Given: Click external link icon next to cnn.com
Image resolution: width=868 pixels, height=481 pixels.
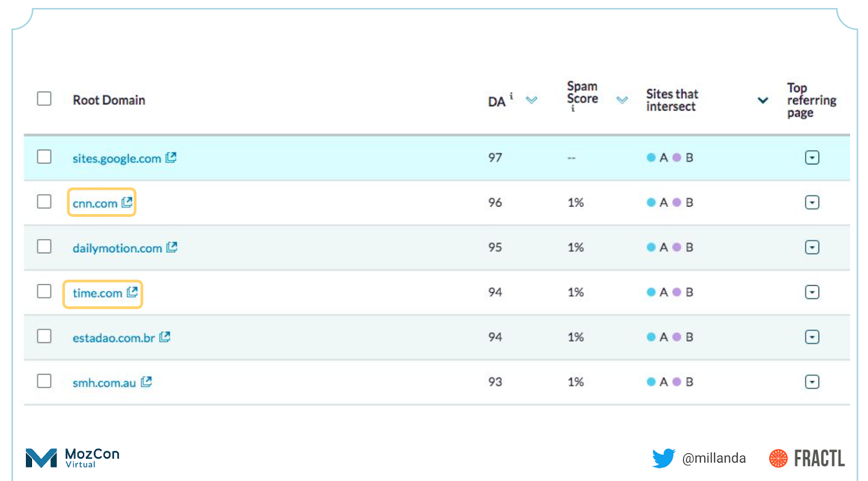Looking at the screenshot, I should [127, 202].
